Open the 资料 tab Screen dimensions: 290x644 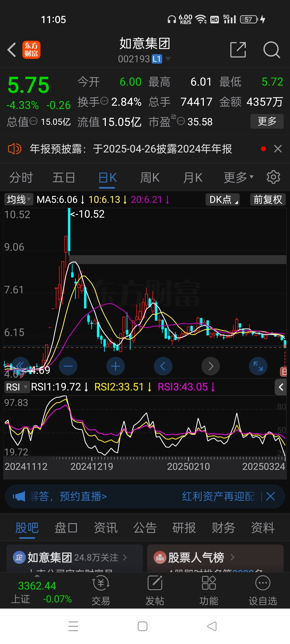(263, 528)
